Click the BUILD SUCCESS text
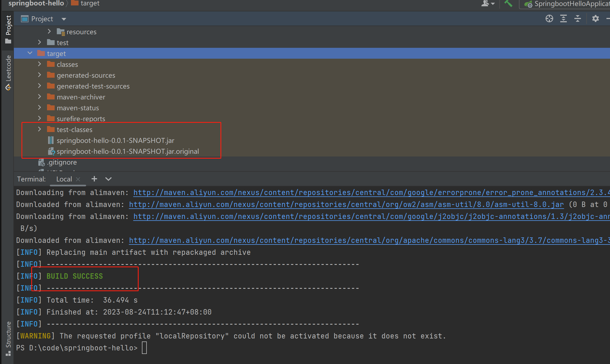Screen dimensions: 610x364 click(74, 276)
